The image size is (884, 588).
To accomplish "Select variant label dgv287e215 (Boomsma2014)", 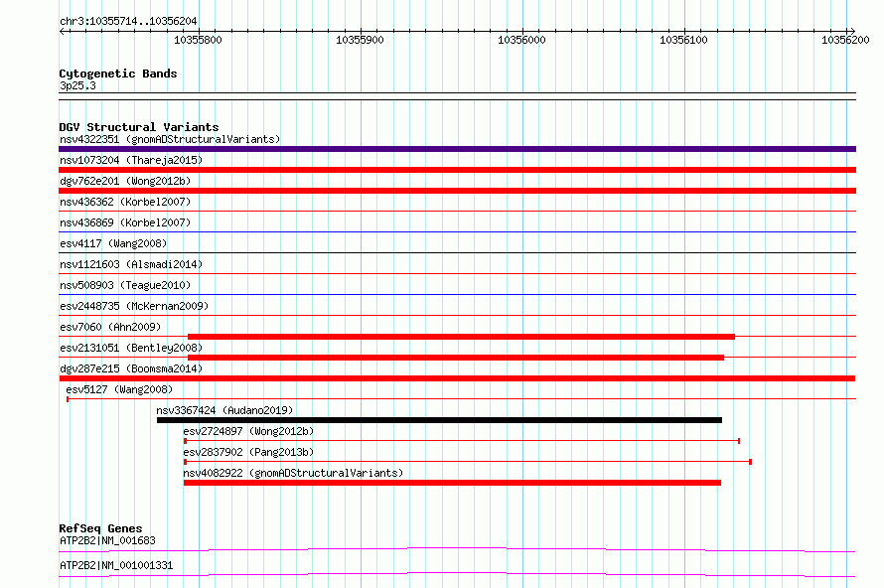I will [x=131, y=368].
